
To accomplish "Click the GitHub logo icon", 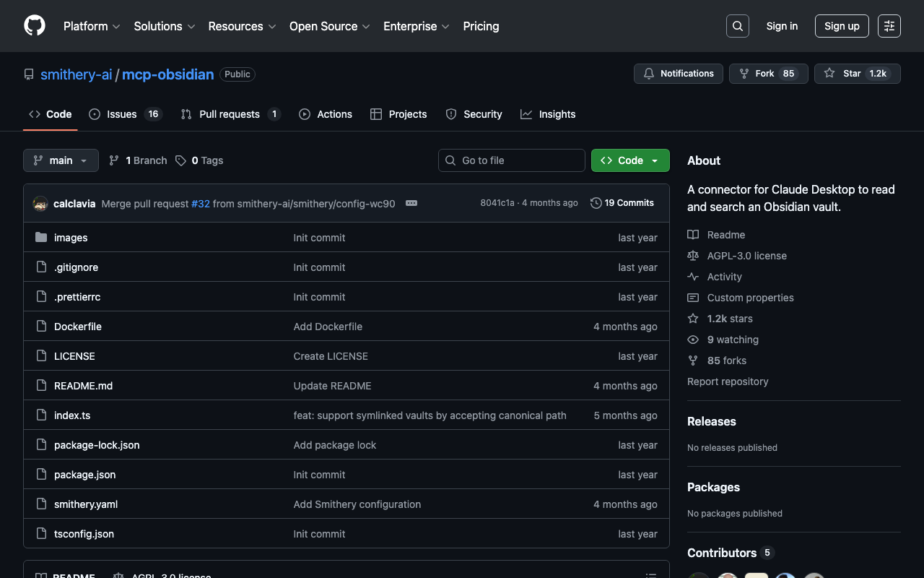I will point(35,26).
